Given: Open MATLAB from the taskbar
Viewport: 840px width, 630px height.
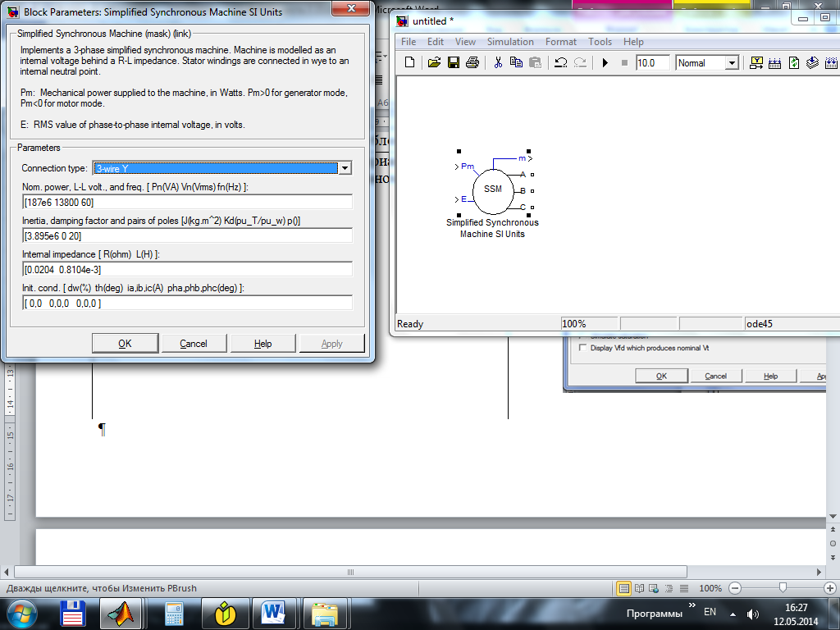Looking at the screenshot, I should (x=121, y=614).
